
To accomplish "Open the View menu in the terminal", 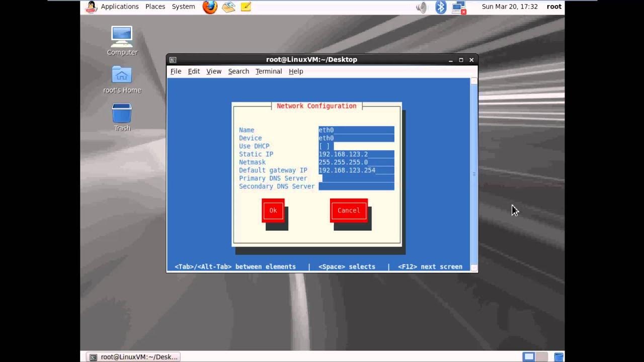I will [x=214, y=71].
